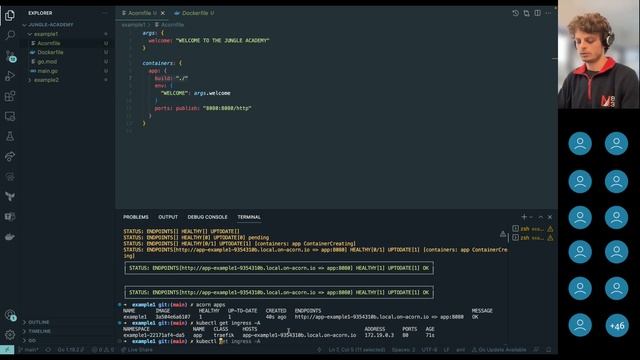Screen dimensions: 640x360
Task: Click in the terminal kubectl command line
Action: (x=228, y=341)
